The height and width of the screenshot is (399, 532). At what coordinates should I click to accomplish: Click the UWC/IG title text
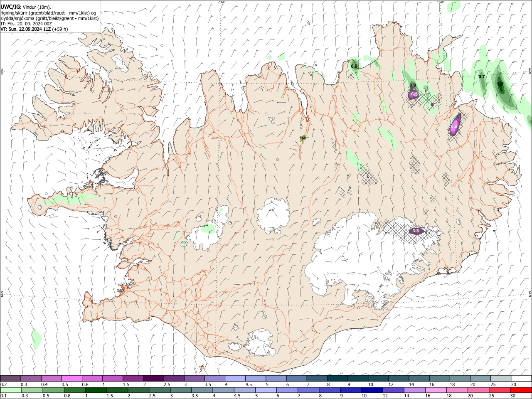(10, 7)
